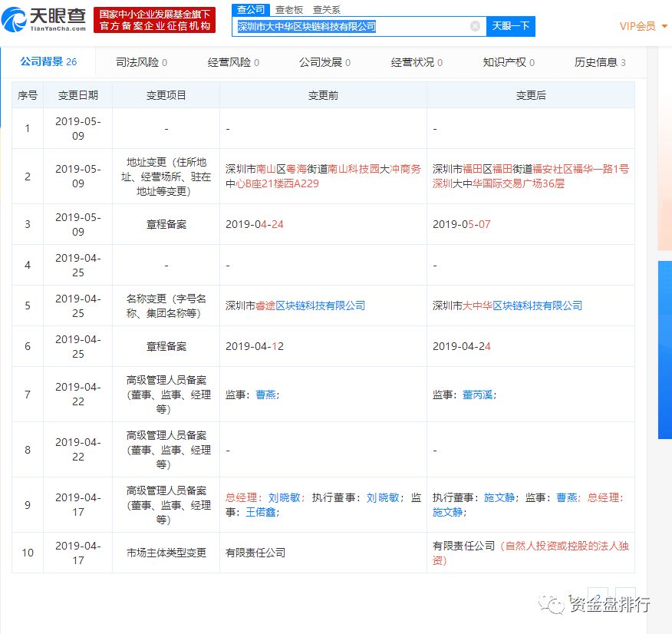Select the 2019-05-07 date value

pos(462,224)
